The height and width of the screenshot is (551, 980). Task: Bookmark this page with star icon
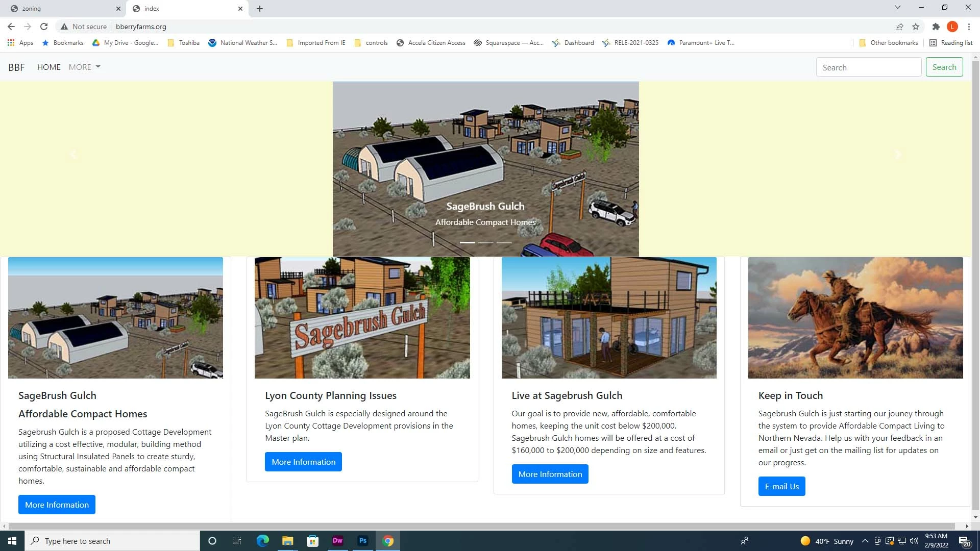916,27
